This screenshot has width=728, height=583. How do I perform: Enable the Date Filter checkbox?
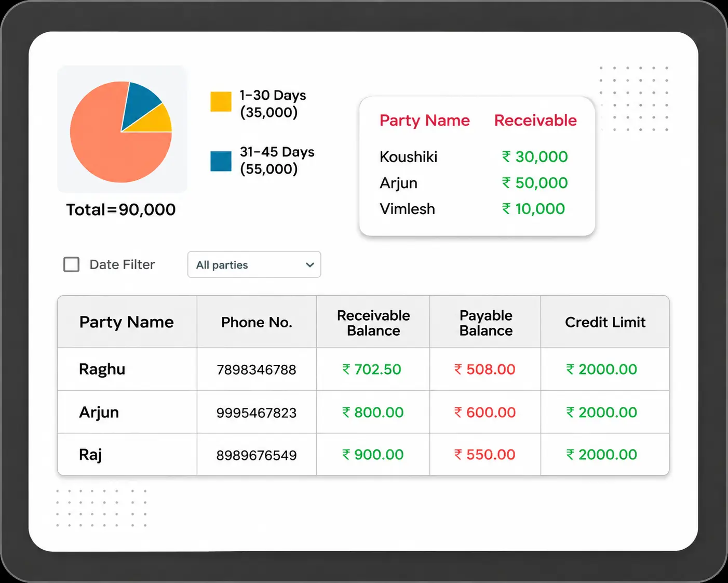click(x=71, y=264)
